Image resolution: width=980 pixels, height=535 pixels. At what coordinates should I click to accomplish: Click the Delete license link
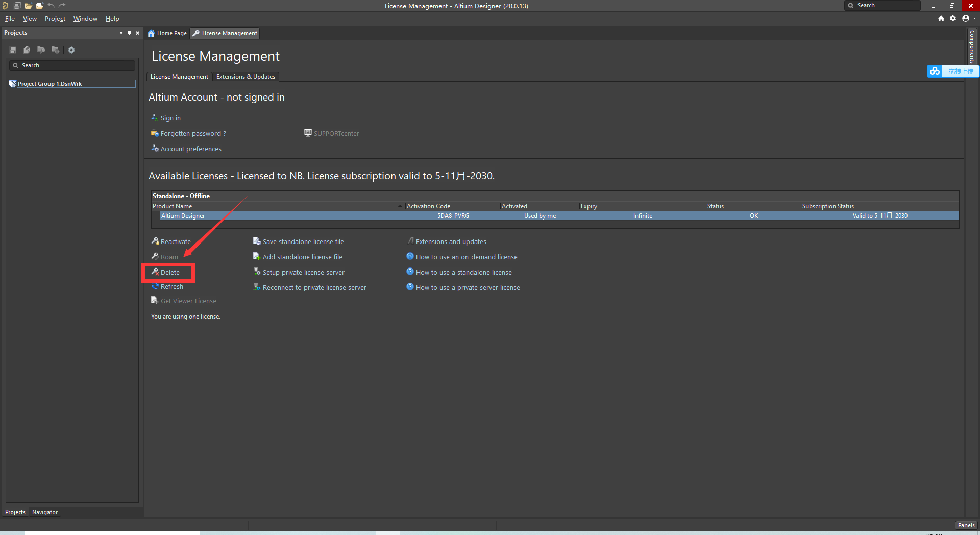pos(165,272)
